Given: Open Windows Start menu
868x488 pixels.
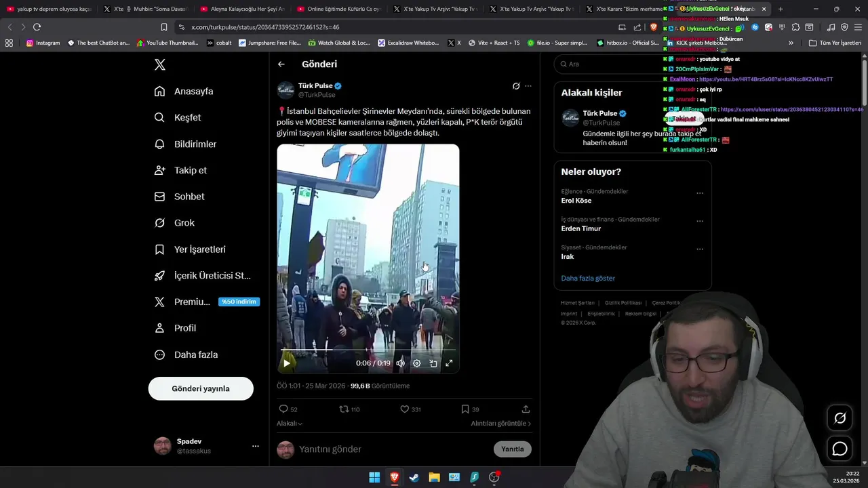Looking at the screenshot, I should click(x=374, y=477).
